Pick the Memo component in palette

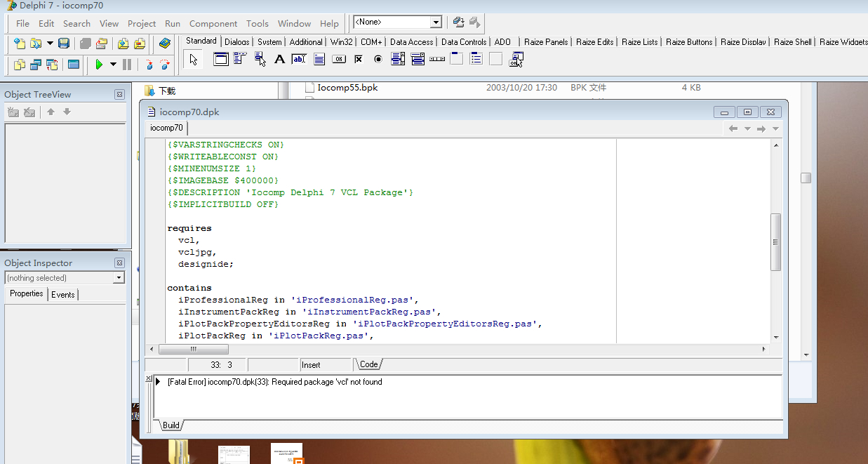(x=319, y=60)
